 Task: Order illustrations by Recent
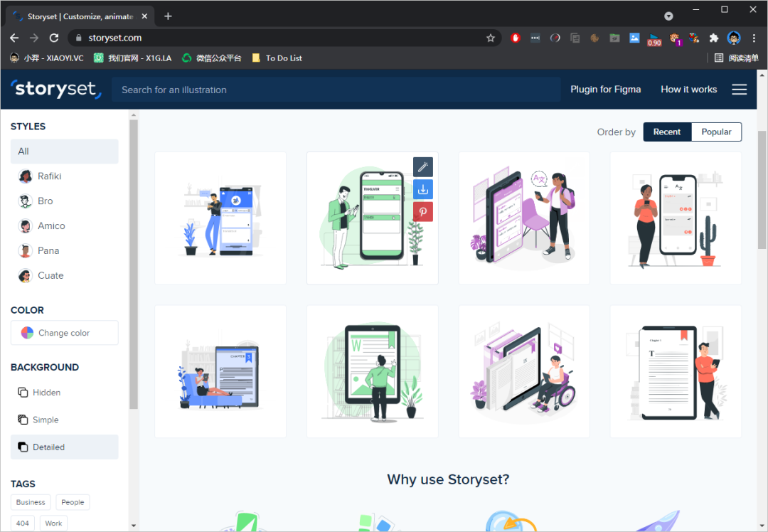click(x=667, y=132)
